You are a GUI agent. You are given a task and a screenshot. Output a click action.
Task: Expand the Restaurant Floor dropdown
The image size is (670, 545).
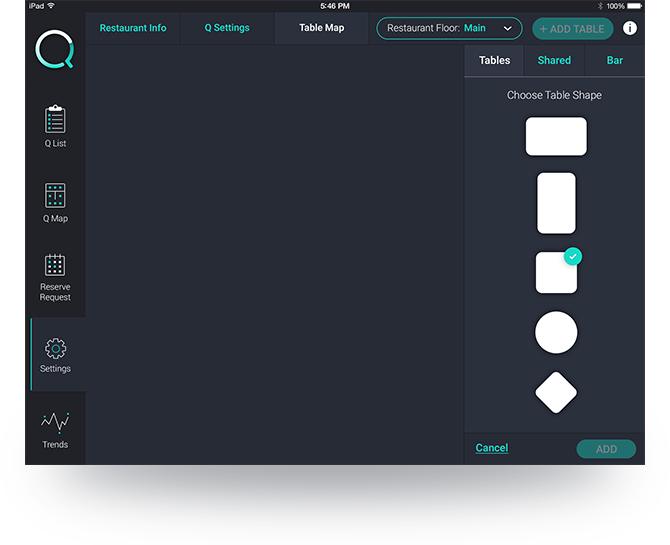tap(449, 28)
